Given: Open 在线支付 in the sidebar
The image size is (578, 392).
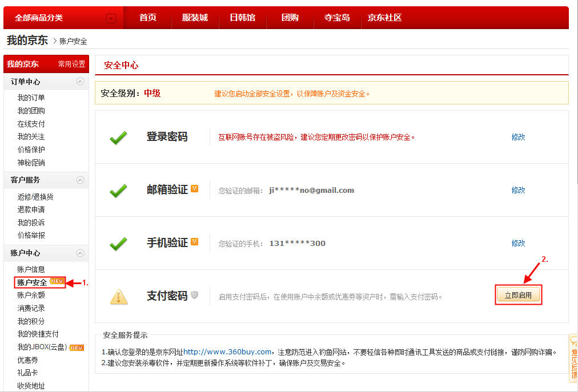Looking at the screenshot, I should 31,124.
